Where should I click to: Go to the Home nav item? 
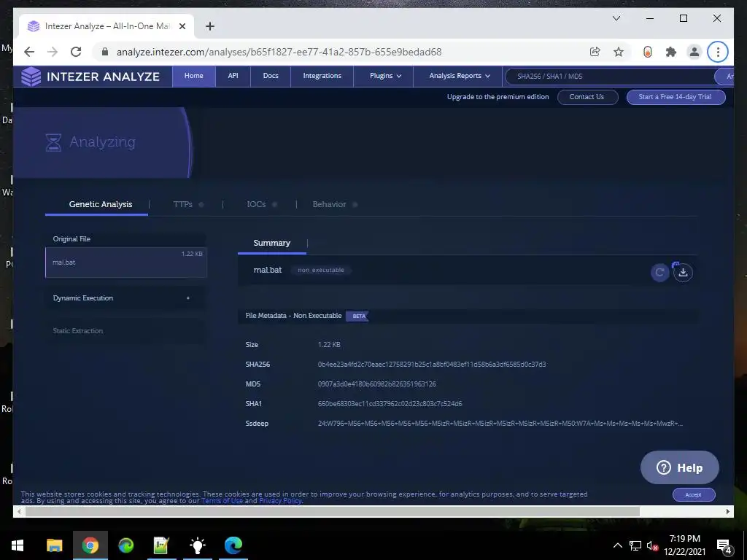[x=194, y=76]
